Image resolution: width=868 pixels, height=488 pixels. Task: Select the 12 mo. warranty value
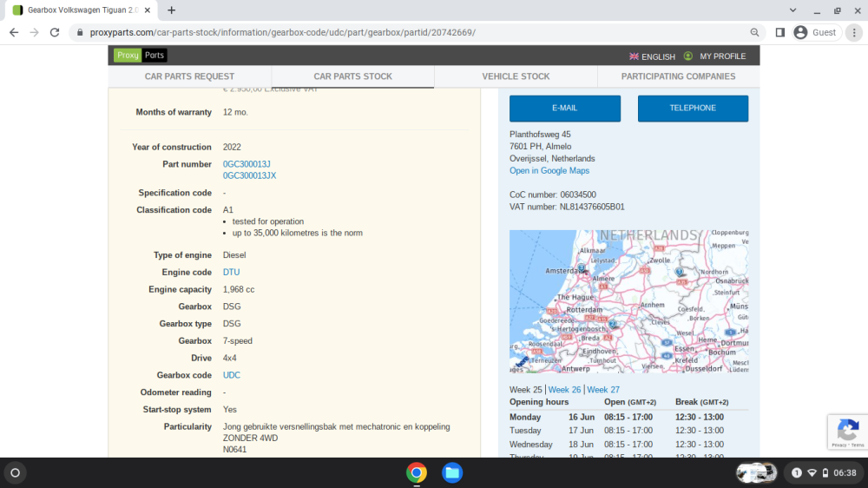pyautogui.click(x=235, y=112)
